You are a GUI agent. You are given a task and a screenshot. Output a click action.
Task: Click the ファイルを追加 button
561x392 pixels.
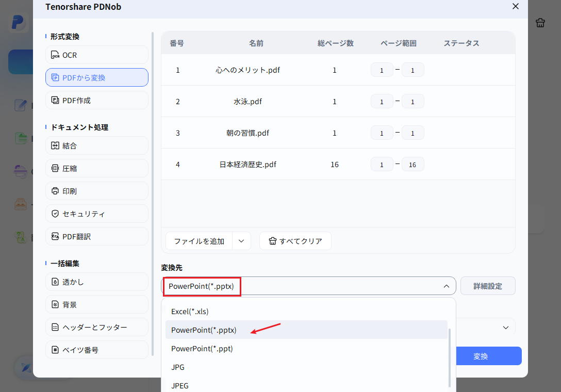coord(199,241)
